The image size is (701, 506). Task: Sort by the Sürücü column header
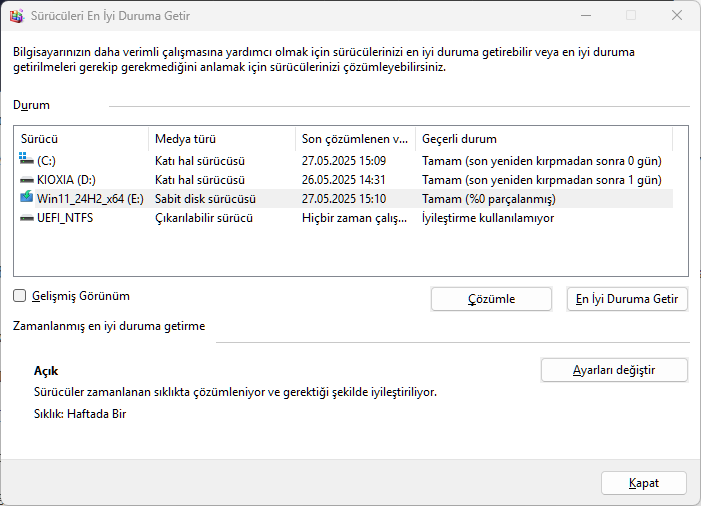(82, 138)
